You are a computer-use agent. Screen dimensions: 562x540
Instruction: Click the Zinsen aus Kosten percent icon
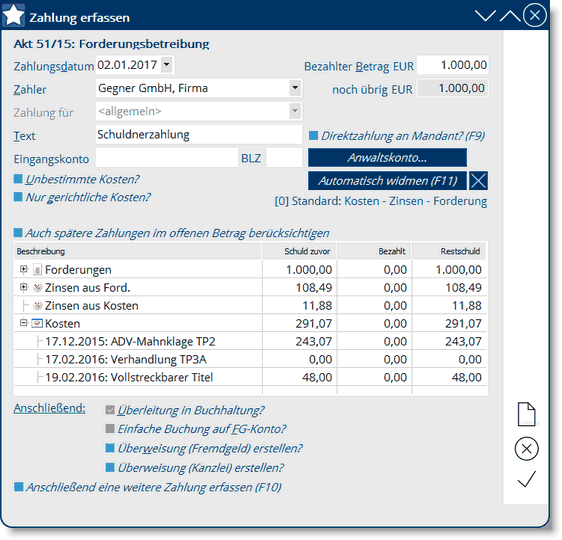pyautogui.click(x=37, y=305)
